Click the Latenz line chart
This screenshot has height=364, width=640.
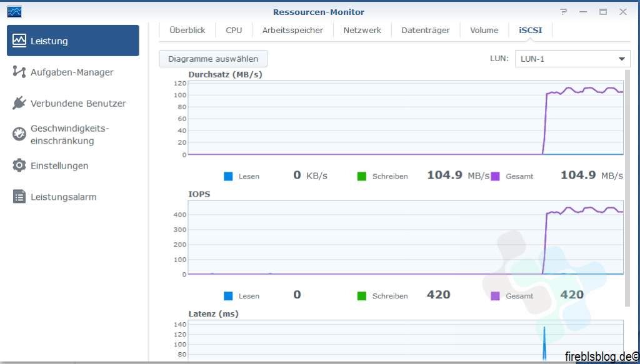coord(406,340)
